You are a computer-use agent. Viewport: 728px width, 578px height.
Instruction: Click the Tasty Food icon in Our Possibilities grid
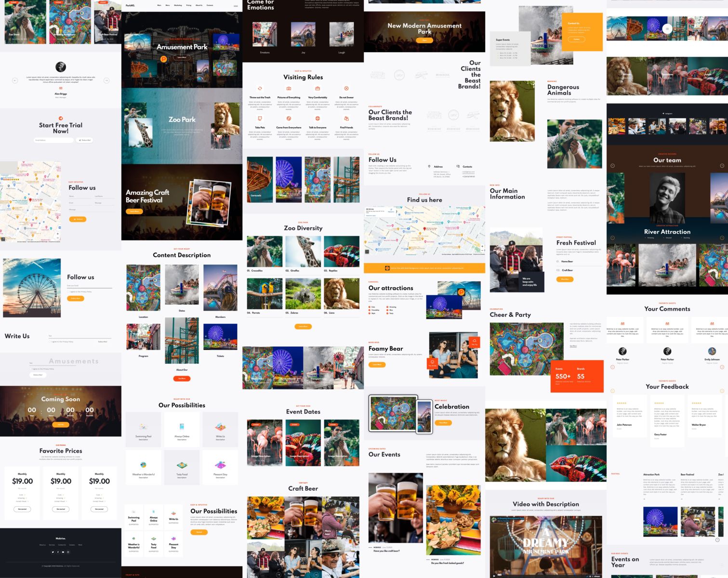click(x=182, y=465)
